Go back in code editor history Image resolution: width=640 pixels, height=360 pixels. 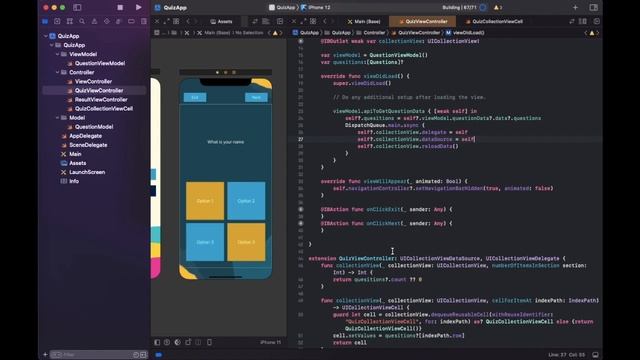pos(325,21)
